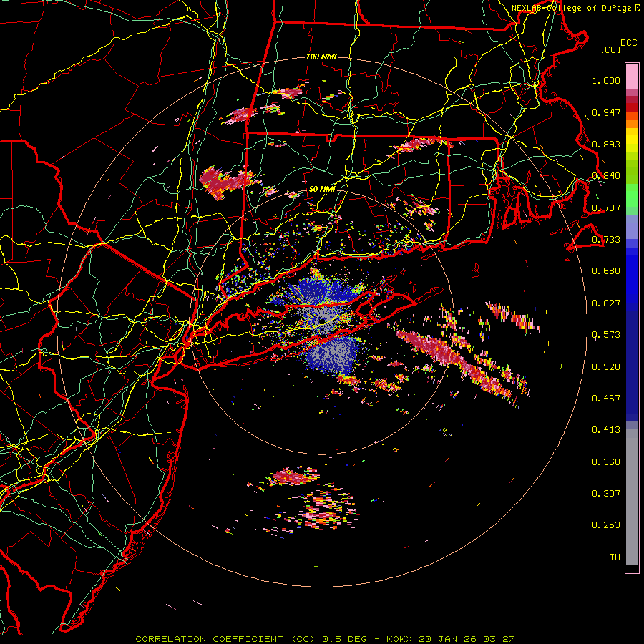Select the 0.413 scale value
This screenshot has width=644, height=644.
[606, 430]
